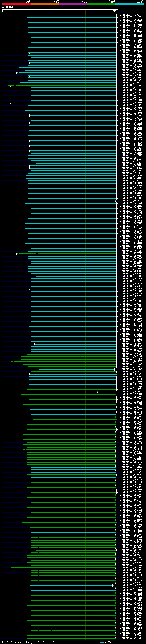Click the cyan alignment bar for UniRef100_B4M9X5
The height and width of the screenshot is (644, 146).
tap(72, 586)
